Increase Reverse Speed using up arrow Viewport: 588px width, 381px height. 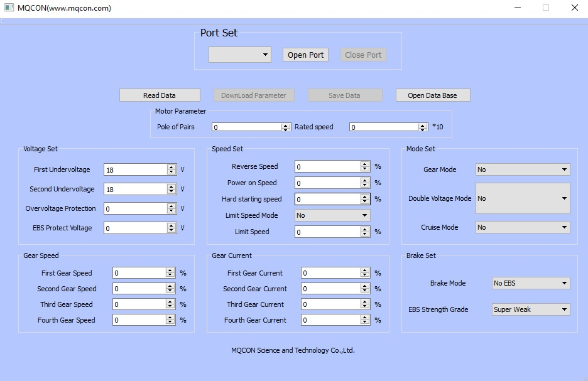click(365, 164)
